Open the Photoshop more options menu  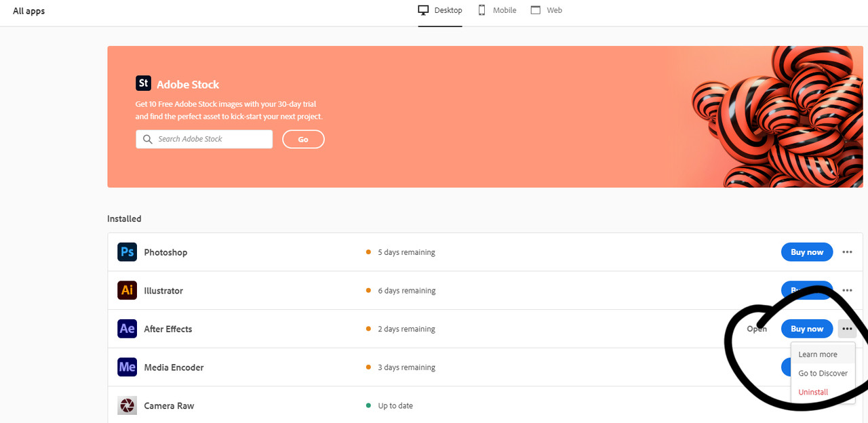847,252
